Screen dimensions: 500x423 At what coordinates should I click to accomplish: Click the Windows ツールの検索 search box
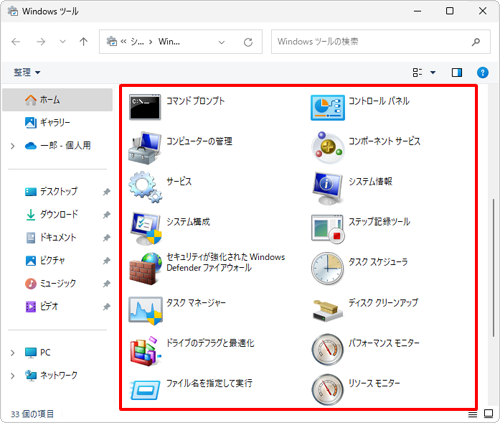click(x=381, y=42)
